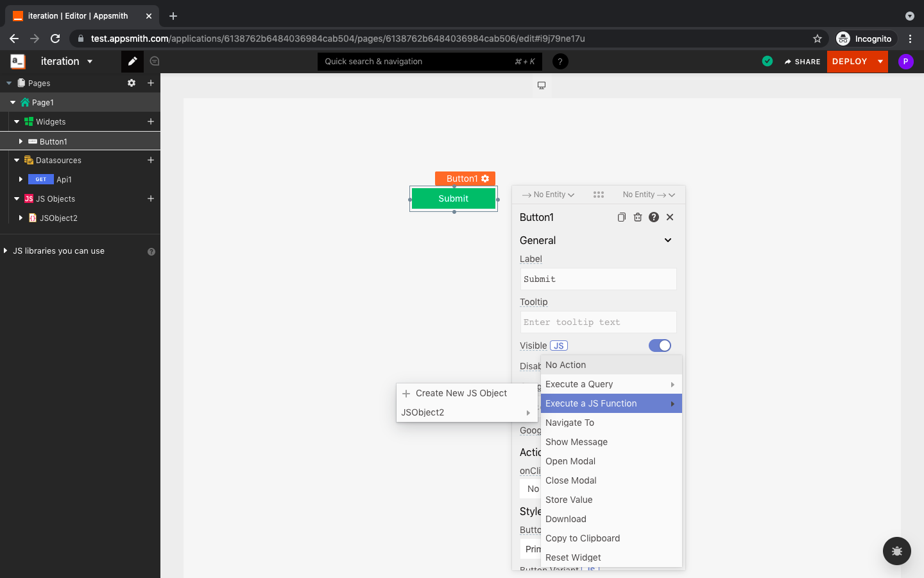The image size is (924, 578).
Task: Close the Button1 property pane
Action: [x=670, y=217]
